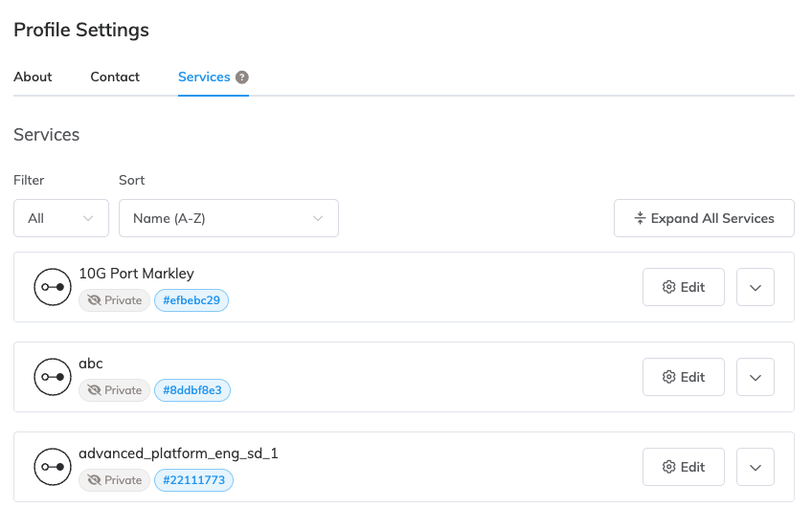The width and height of the screenshot is (812, 508).
Task: Edit the advanced_platform_eng_sd_1 service
Action: tap(683, 467)
